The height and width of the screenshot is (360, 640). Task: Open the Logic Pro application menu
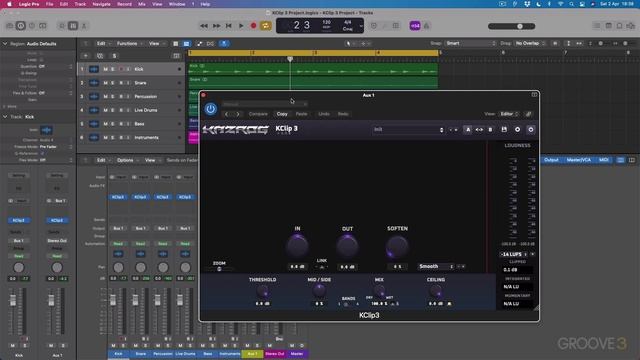click(x=29, y=4)
